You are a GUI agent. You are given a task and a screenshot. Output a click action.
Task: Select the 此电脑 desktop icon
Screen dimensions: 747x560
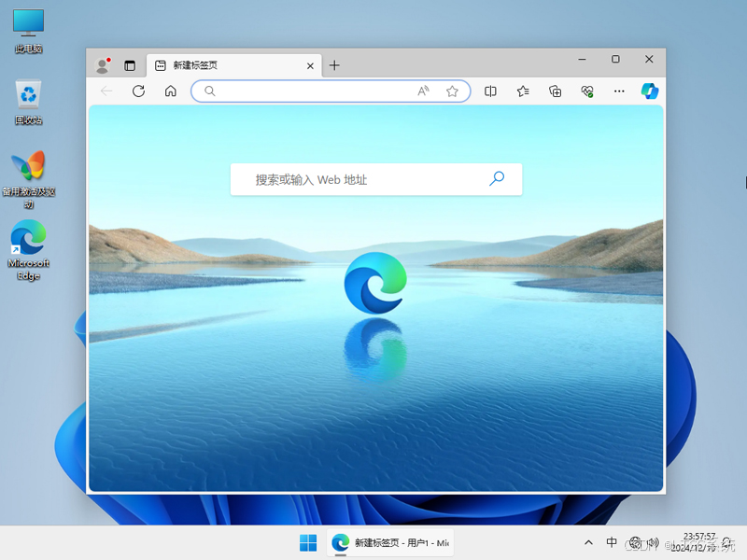[29, 31]
